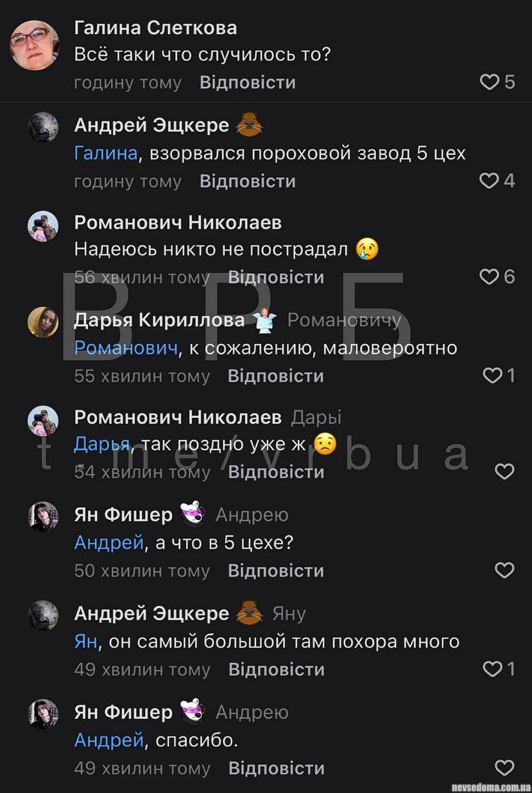Open the 'Ян' mention in Андрей's reply
Screen dimensions: 532x793
[86, 641]
